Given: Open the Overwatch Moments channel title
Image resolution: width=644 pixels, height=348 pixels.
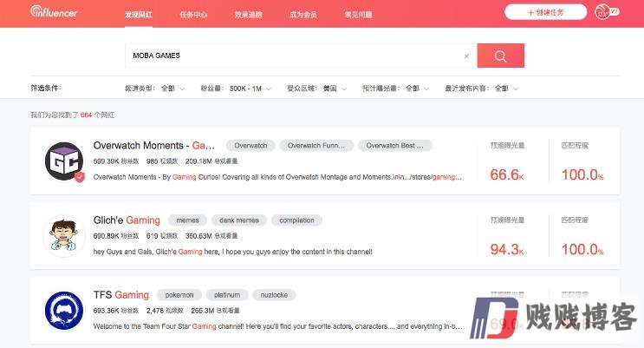Looking at the screenshot, I should point(154,146).
